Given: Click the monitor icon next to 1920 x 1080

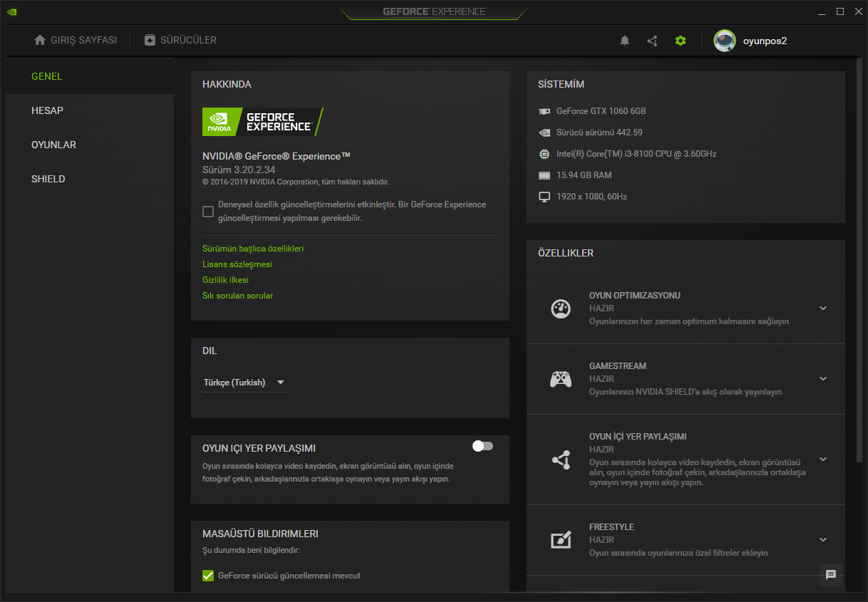Looking at the screenshot, I should tap(544, 197).
